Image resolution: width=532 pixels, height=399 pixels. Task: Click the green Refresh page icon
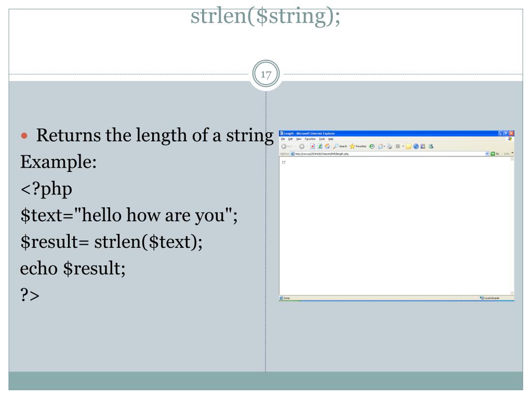pos(320,146)
